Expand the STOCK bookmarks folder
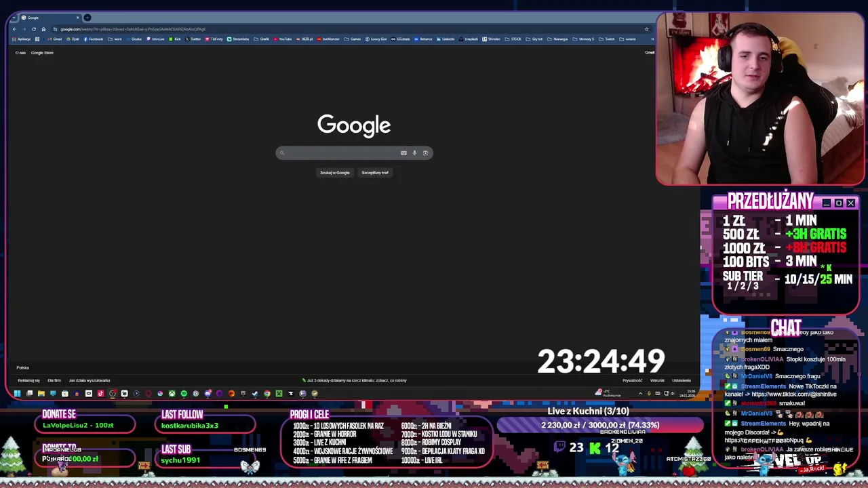This screenshot has height=488, width=868. pyautogui.click(x=513, y=39)
